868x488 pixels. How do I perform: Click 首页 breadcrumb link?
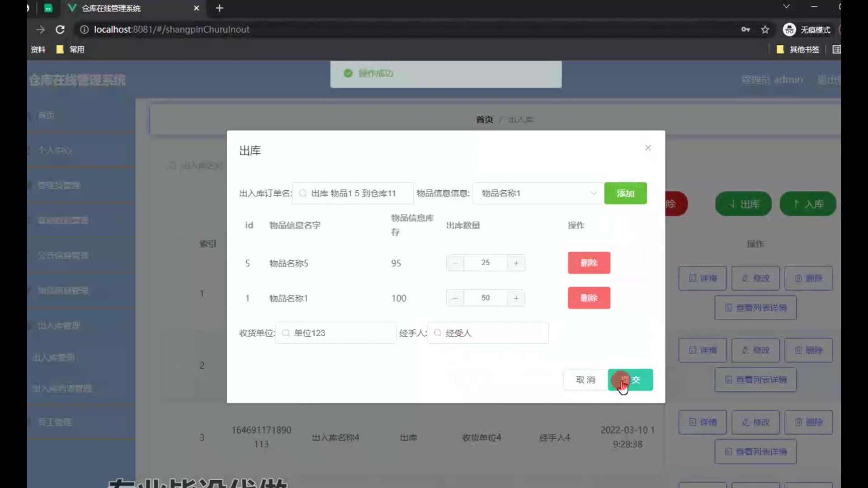coord(484,120)
